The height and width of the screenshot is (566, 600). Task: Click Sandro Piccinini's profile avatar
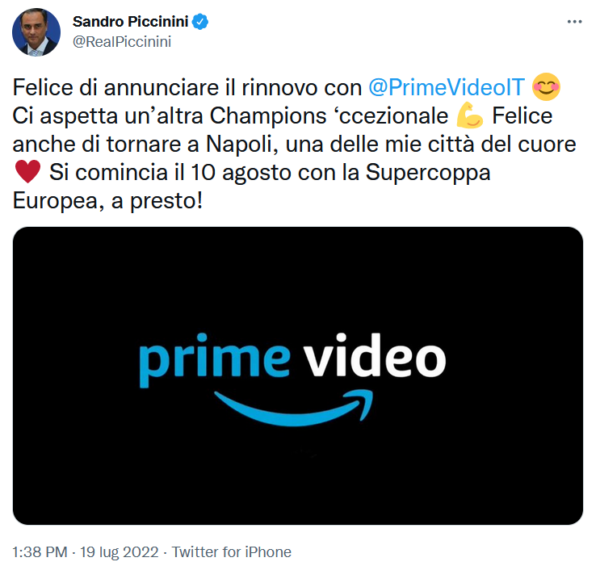click(36, 32)
